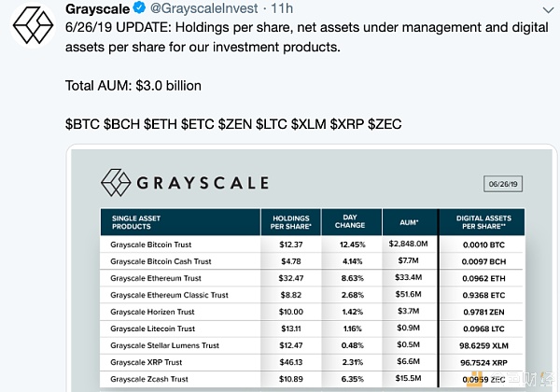Open the @GrayscaleInvest handle link
The height and width of the screenshot is (392, 560).
[x=203, y=8]
